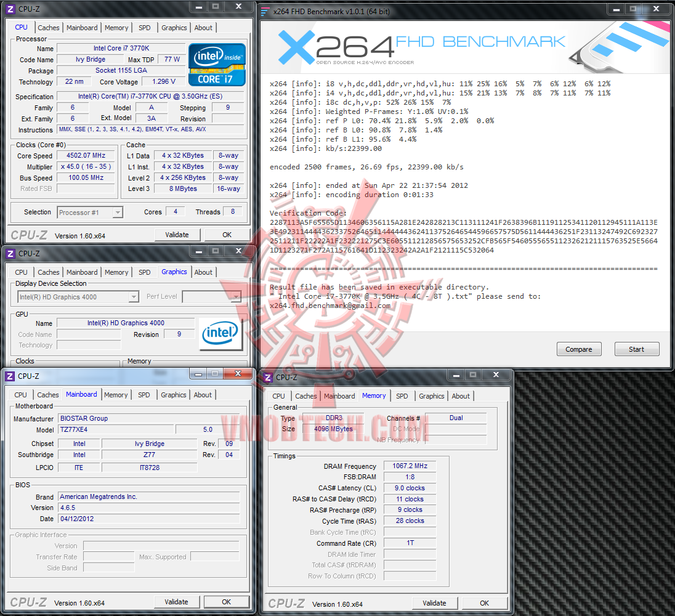The height and width of the screenshot is (616, 675).
Task: Select Memory tab in Mainboard CPU-Z window
Action: point(116,395)
